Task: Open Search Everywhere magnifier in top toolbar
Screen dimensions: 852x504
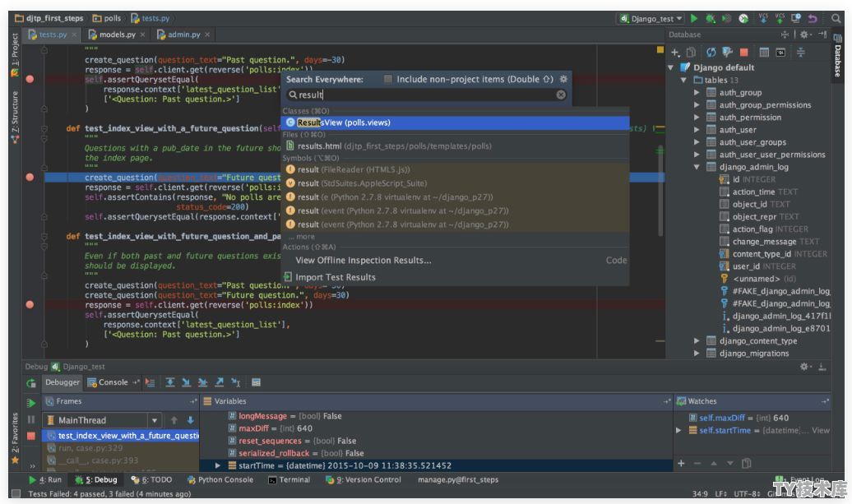Action: pos(836,18)
